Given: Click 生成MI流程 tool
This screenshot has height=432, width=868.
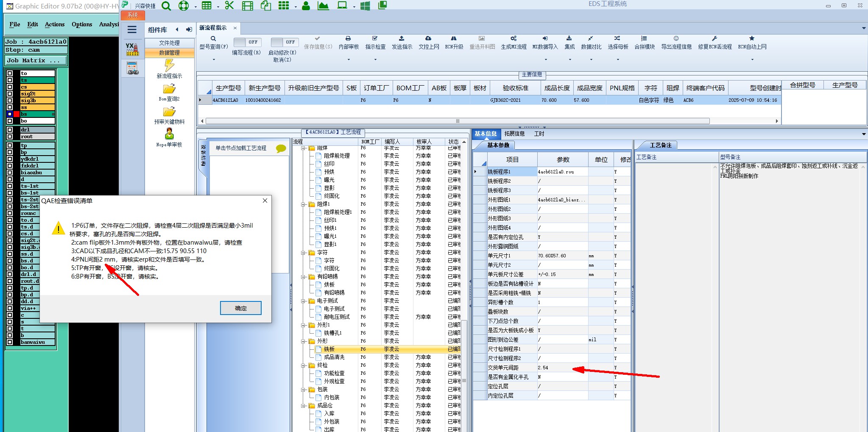Looking at the screenshot, I should [514, 42].
